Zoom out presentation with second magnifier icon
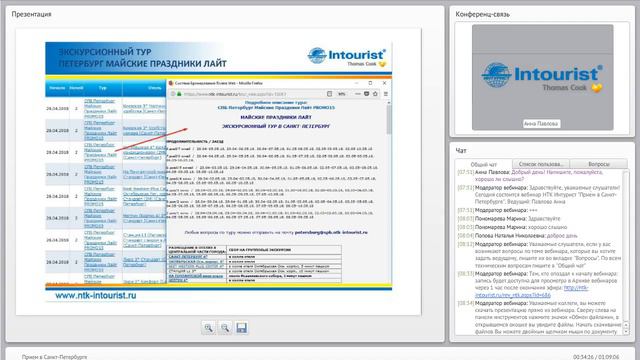Image resolution: width=640 pixels, height=360 pixels. [225, 328]
